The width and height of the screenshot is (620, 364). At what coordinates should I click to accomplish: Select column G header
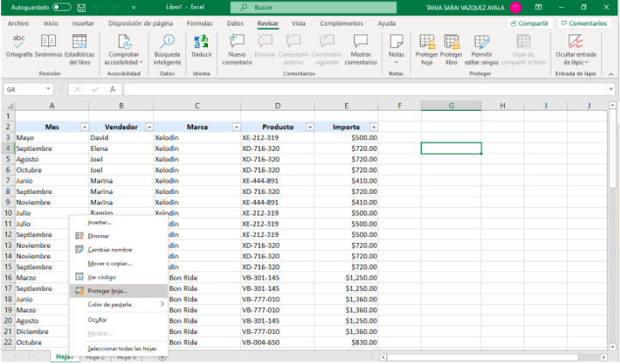click(x=451, y=106)
